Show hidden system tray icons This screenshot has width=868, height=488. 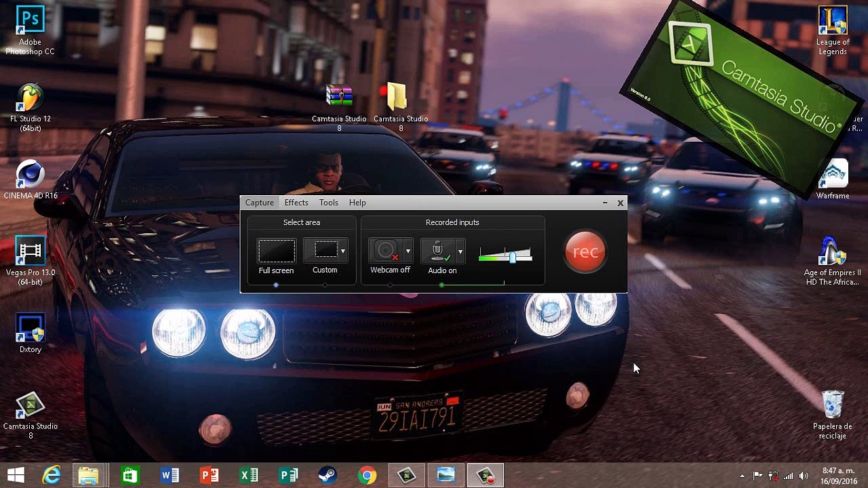point(743,476)
